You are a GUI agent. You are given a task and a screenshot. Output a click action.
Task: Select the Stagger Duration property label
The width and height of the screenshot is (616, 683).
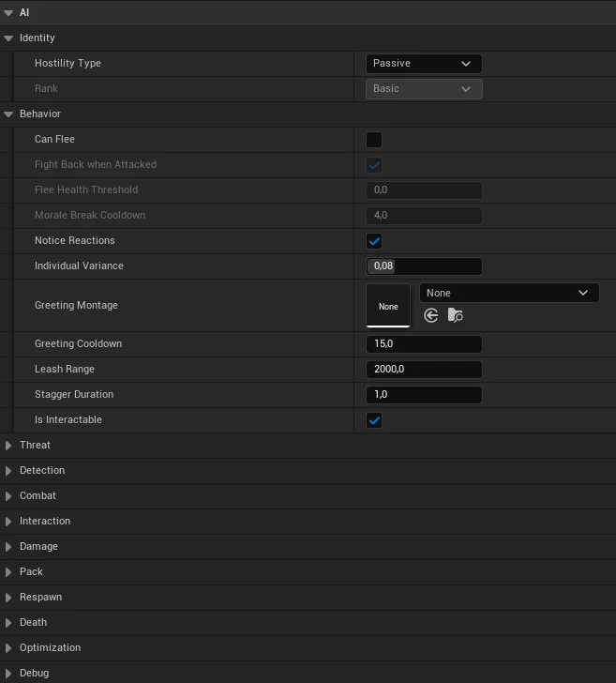[x=74, y=394]
